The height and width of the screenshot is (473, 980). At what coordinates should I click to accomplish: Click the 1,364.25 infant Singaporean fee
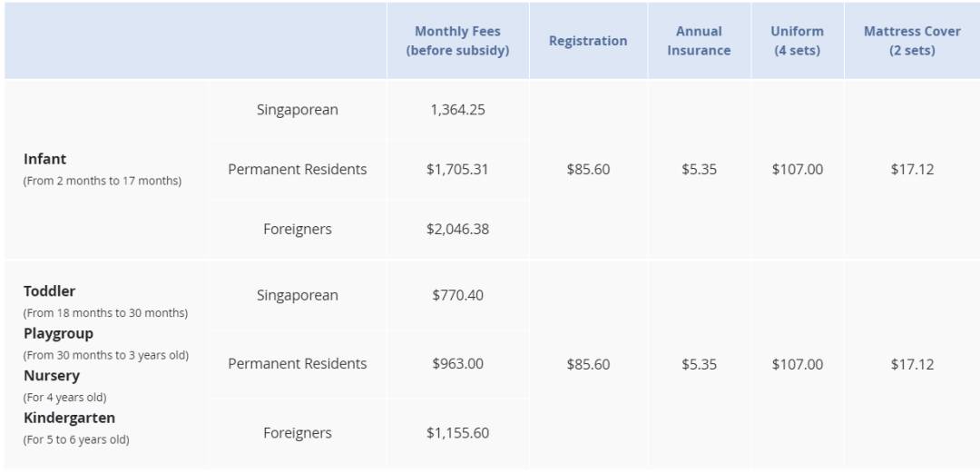point(457,110)
